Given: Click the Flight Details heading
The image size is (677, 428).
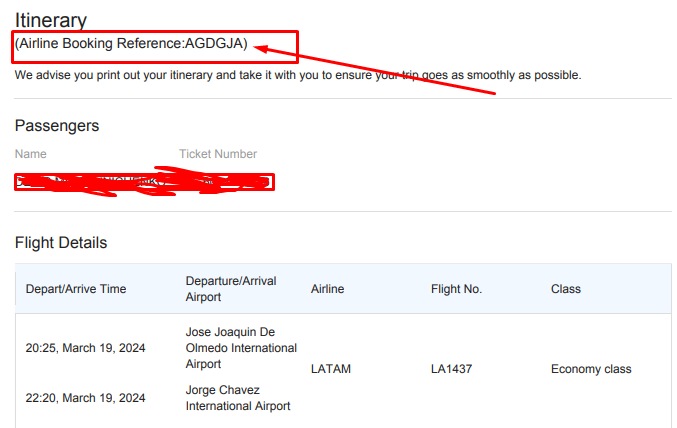Looking at the screenshot, I should tap(61, 243).
